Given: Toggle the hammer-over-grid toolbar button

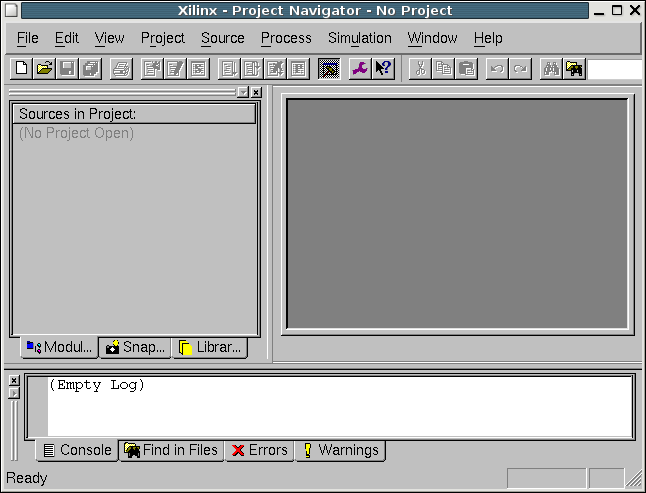Looking at the screenshot, I should 329,68.
